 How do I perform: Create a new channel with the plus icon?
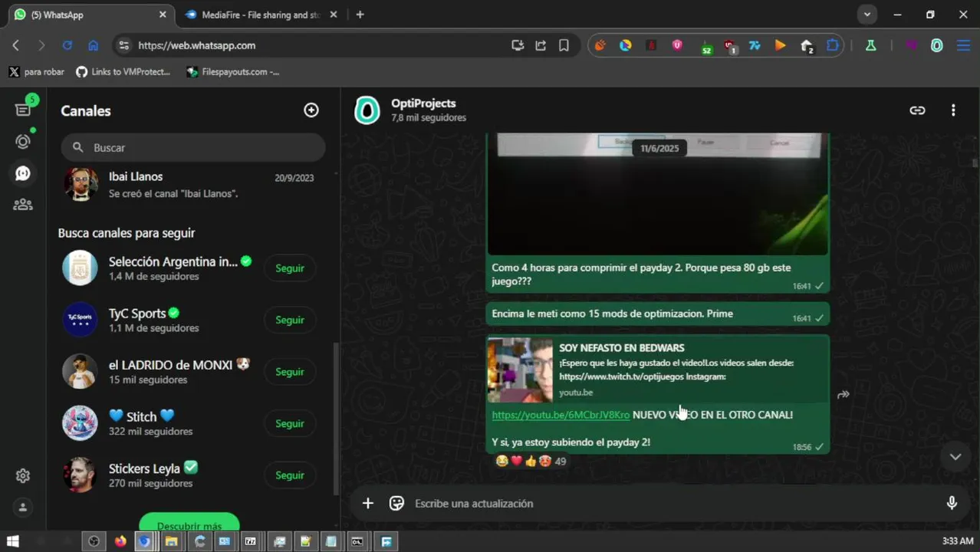click(311, 110)
